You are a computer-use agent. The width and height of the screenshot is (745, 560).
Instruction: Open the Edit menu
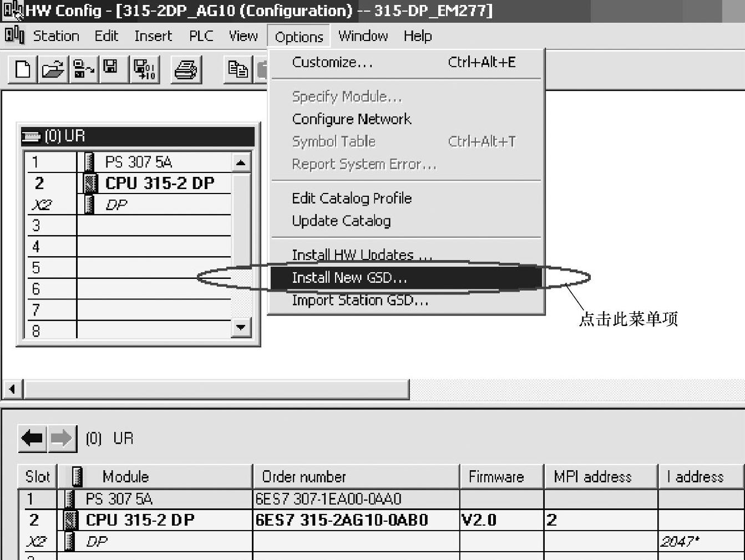[x=106, y=36]
